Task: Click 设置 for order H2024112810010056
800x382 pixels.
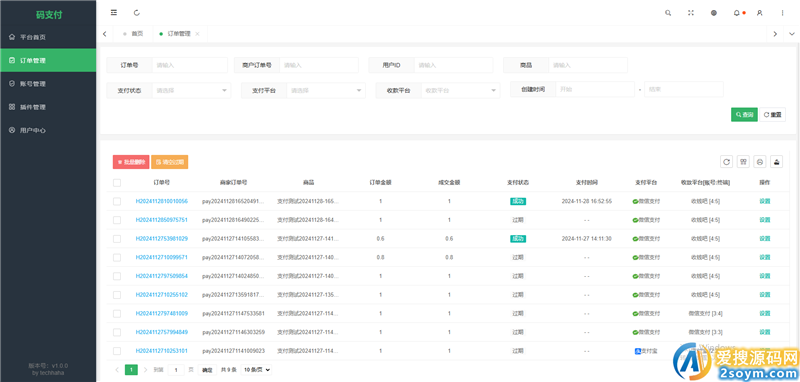Action: click(x=765, y=201)
